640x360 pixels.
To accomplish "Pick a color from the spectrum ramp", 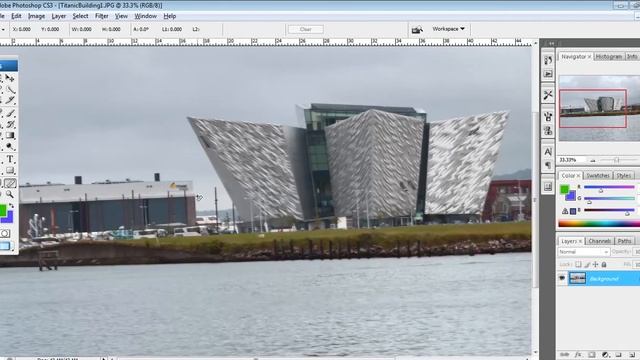I will tap(599, 224).
